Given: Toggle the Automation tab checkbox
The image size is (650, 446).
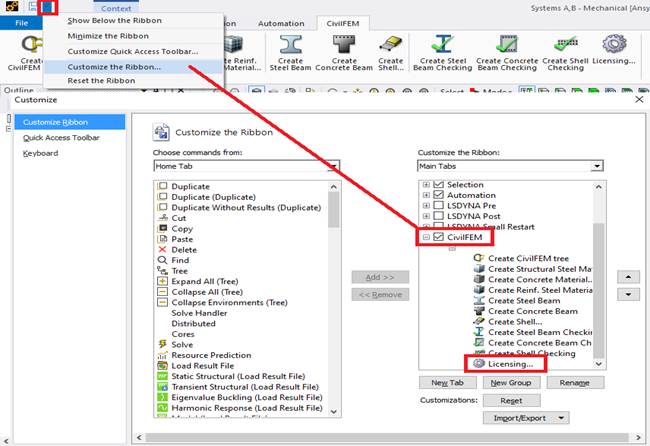Looking at the screenshot, I should 438,195.
